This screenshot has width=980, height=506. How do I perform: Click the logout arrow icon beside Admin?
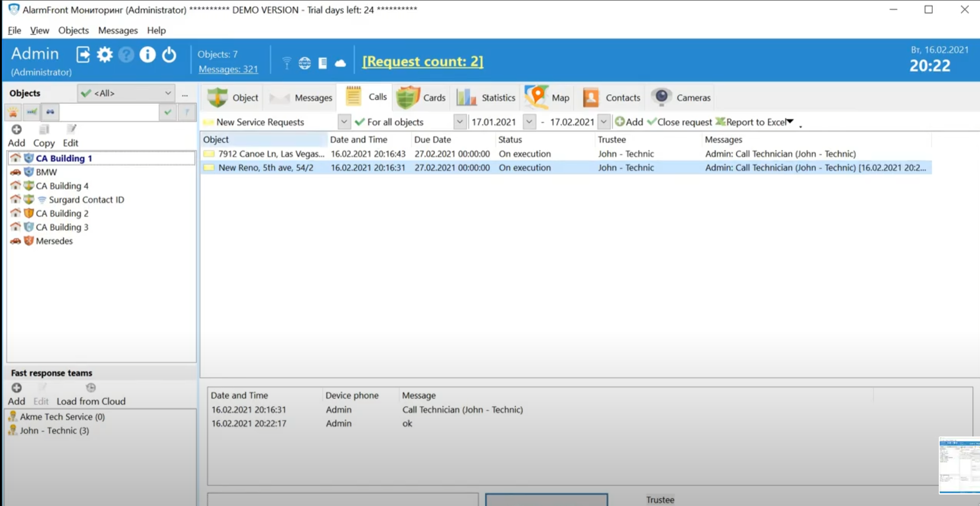(x=83, y=54)
